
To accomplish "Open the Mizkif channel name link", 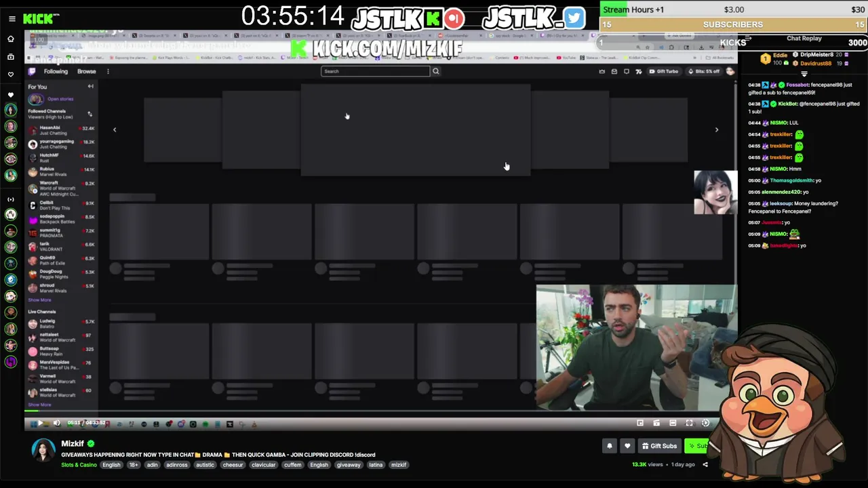I will point(73,444).
